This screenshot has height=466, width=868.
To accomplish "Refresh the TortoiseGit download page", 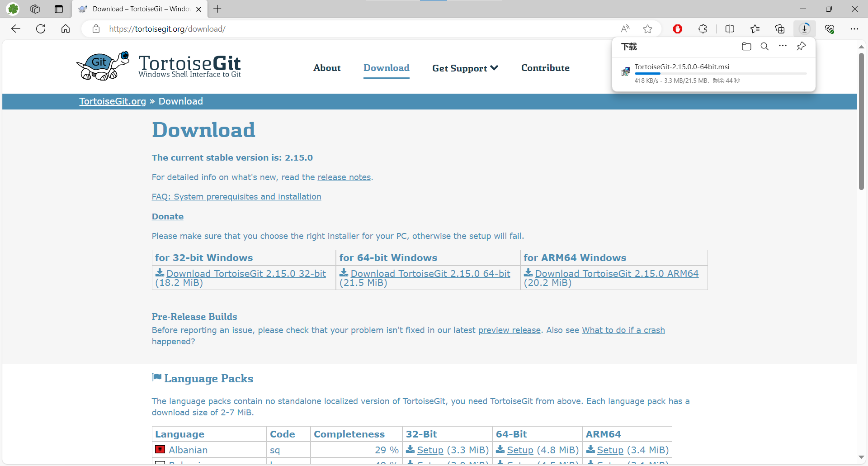I will [x=41, y=29].
